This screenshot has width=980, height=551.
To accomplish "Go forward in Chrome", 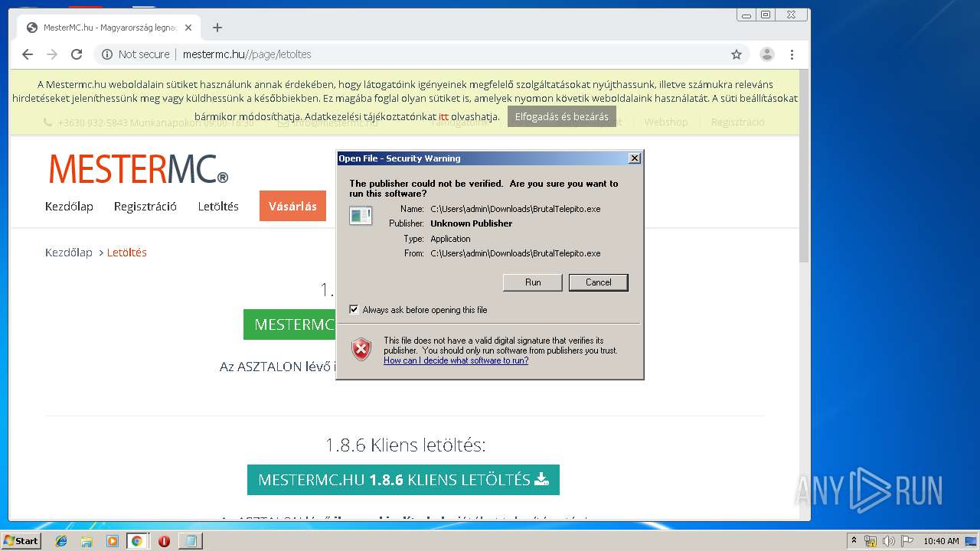I will (52, 54).
